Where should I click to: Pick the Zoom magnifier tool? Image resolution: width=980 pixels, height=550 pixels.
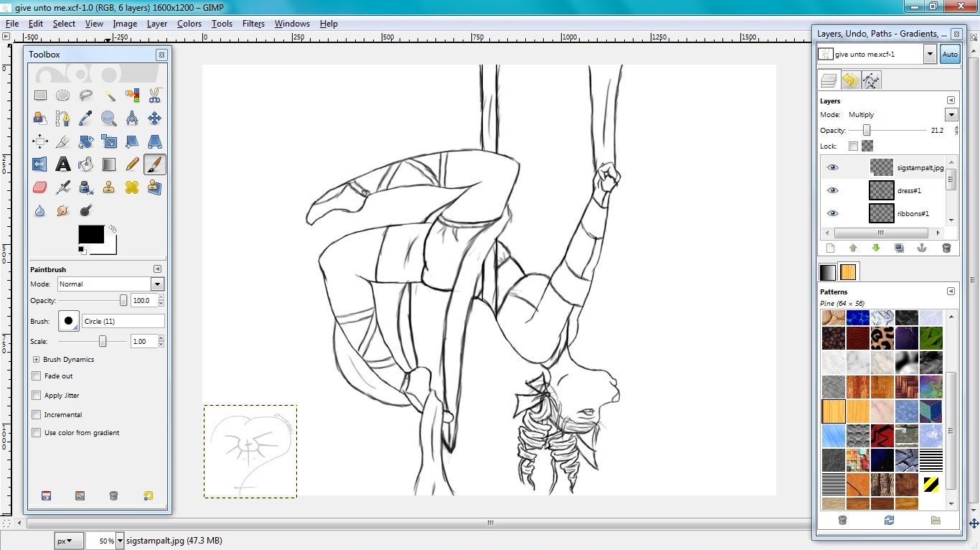coord(108,118)
